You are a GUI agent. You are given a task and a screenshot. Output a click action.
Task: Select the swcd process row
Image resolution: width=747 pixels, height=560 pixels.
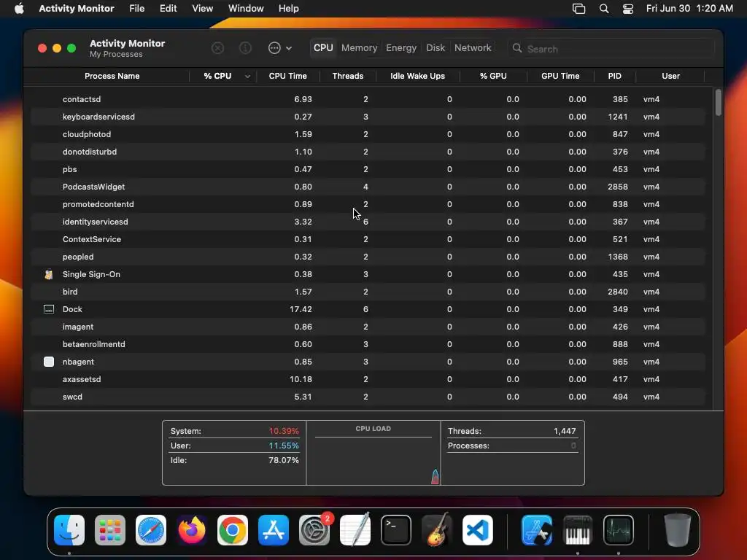[x=368, y=397]
